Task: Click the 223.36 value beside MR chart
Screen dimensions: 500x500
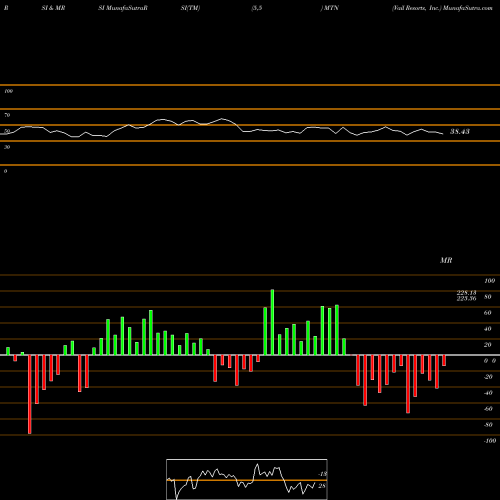Action: click(x=466, y=298)
